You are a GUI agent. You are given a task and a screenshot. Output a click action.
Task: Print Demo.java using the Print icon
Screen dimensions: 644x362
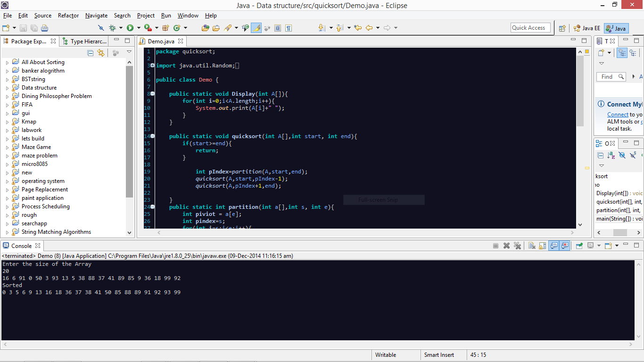click(45, 27)
